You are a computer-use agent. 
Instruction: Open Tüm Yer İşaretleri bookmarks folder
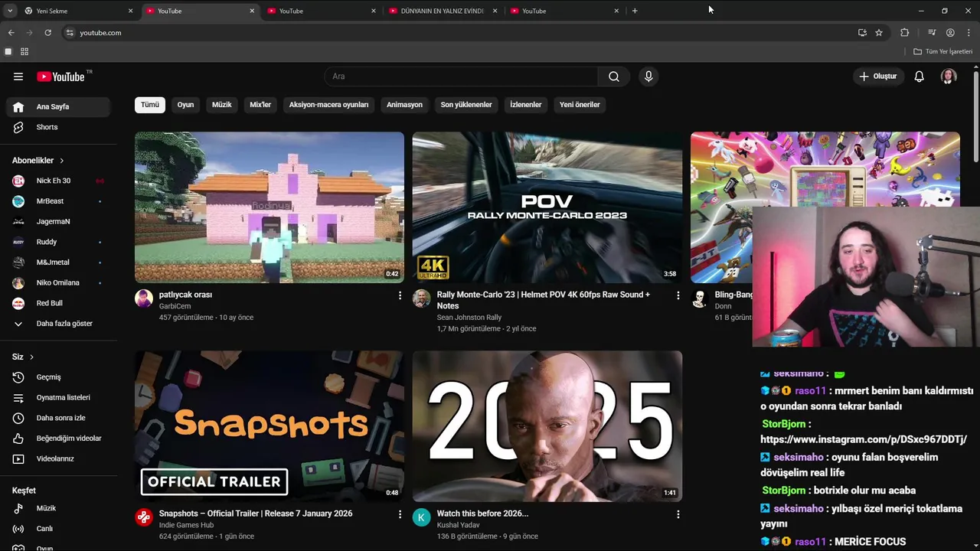[x=943, y=51]
